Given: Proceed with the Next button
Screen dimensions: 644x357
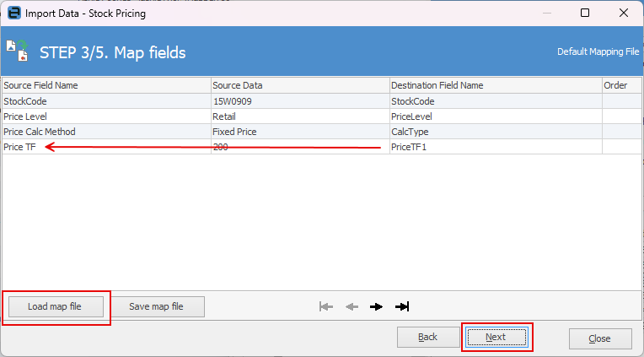Looking at the screenshot, I should (496, 338).
